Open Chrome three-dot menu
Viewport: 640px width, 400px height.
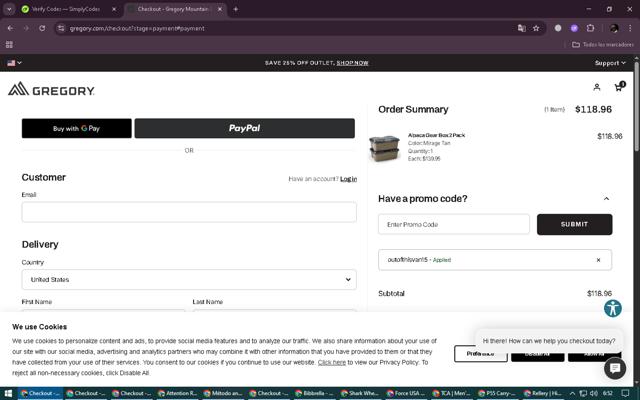630,28
